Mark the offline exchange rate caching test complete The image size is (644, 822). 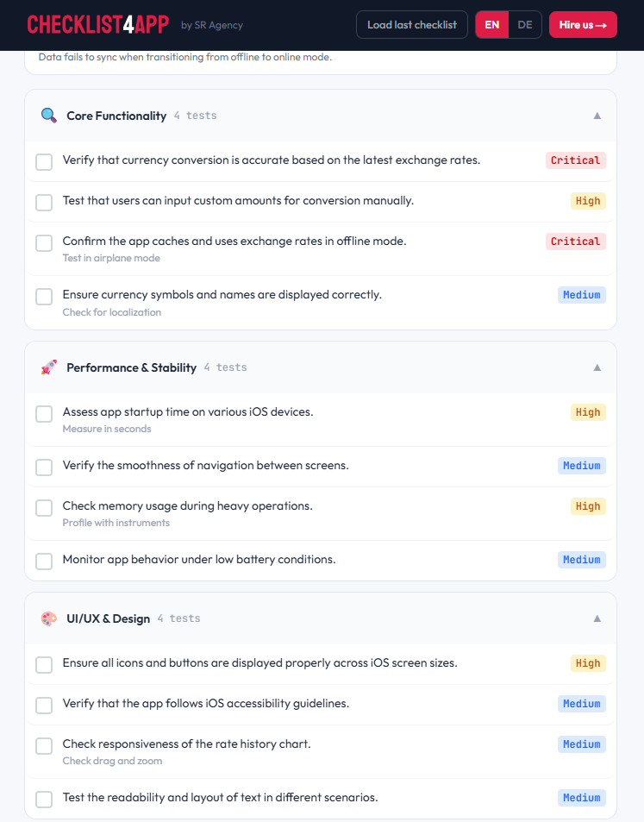tap(44, 242)
